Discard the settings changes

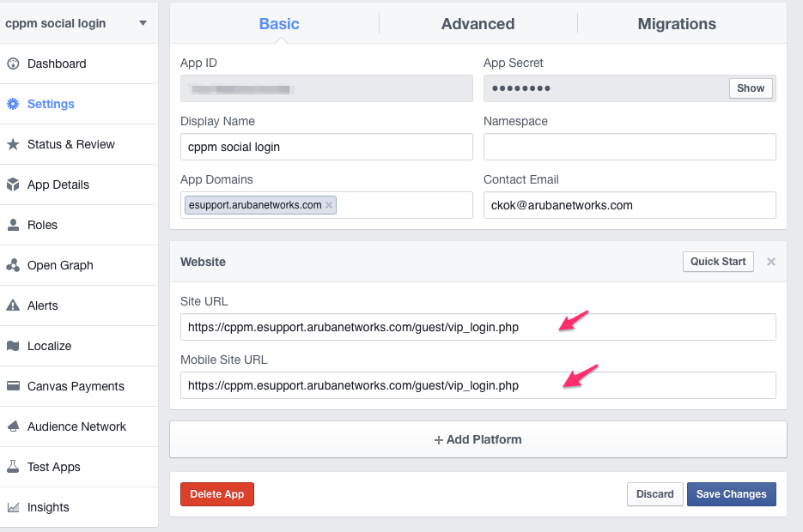(655, 494)
